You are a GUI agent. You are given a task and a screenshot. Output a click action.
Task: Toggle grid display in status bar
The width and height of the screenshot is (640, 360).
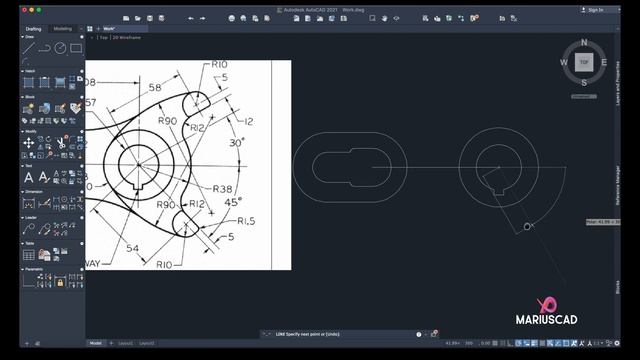coord(495,343)
